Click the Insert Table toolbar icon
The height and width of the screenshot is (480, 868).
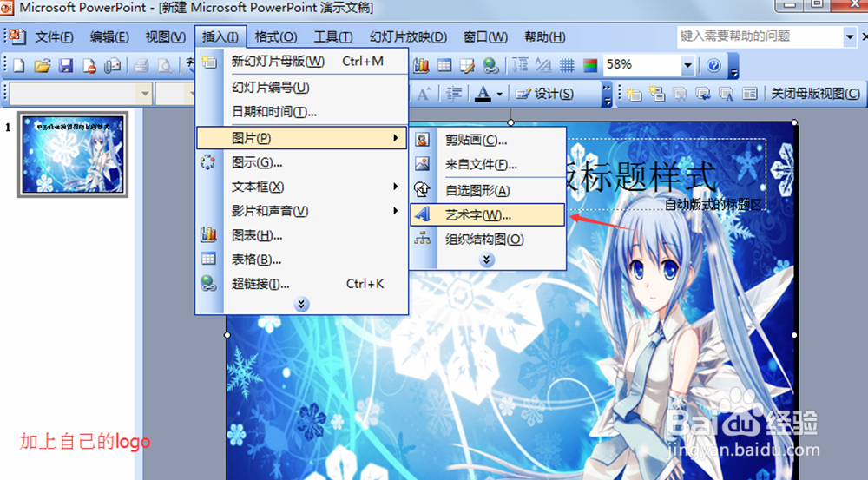444,65
